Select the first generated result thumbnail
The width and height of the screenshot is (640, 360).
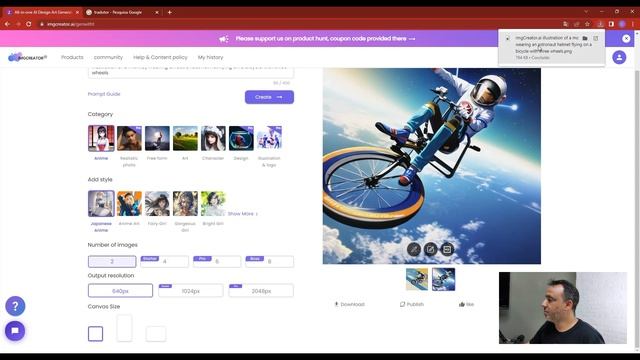coord(417,279)
